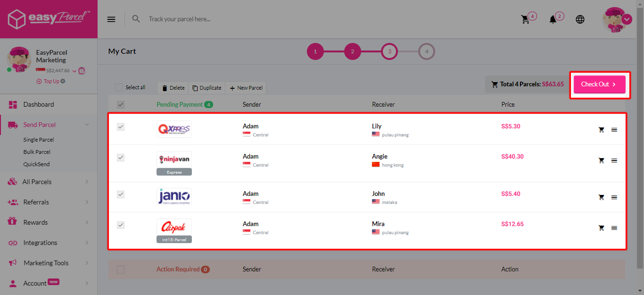Open menu icon on Mira's parcel row
The height and width of the screenshot is (295, 644).
click(614, 228)
